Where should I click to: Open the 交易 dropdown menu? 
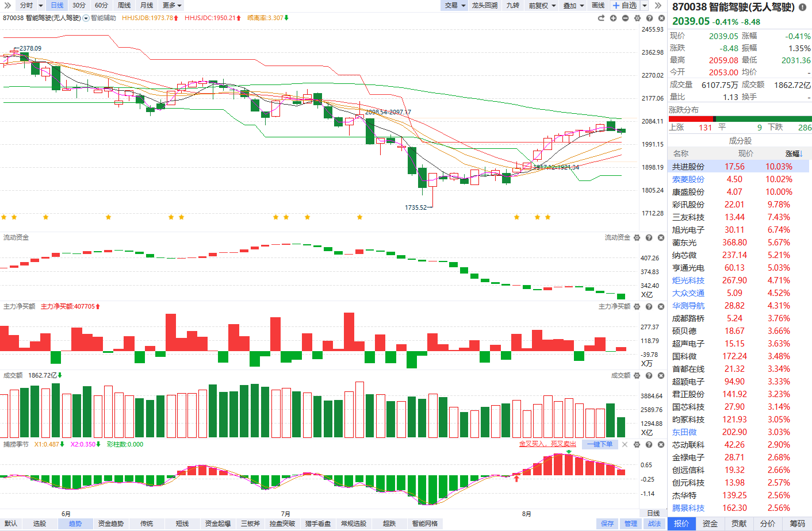point(455,5)
